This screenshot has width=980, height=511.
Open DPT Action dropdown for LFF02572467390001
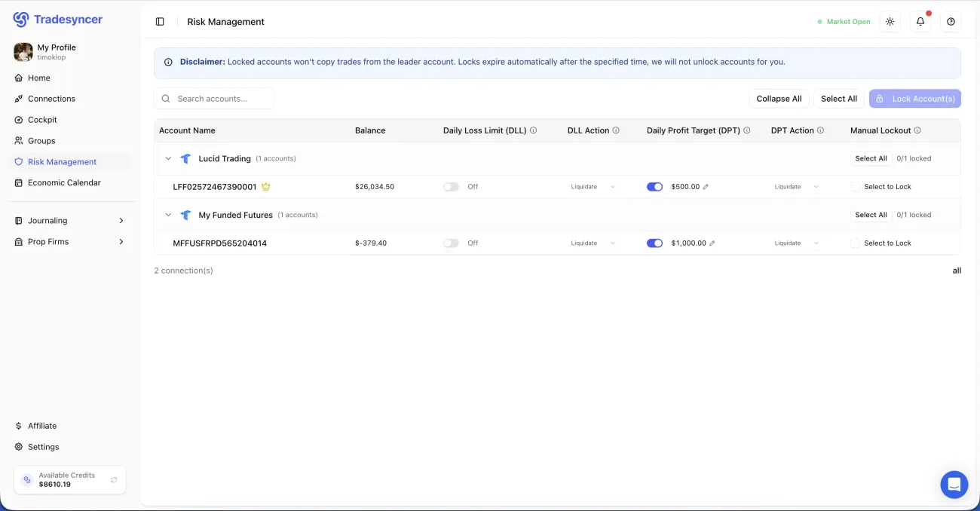click(797, 187)
